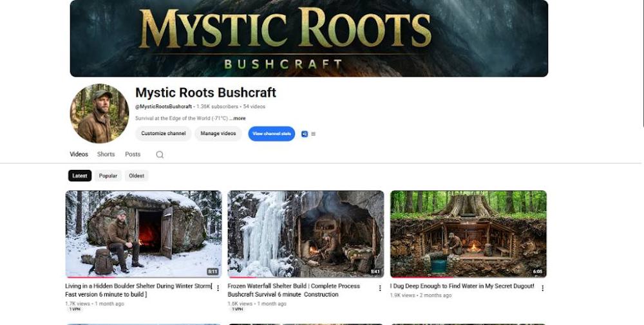Screen dimensions: 644x325
Task: Click the '1.36K subscribers' text
Action: (x=217, y=106)
